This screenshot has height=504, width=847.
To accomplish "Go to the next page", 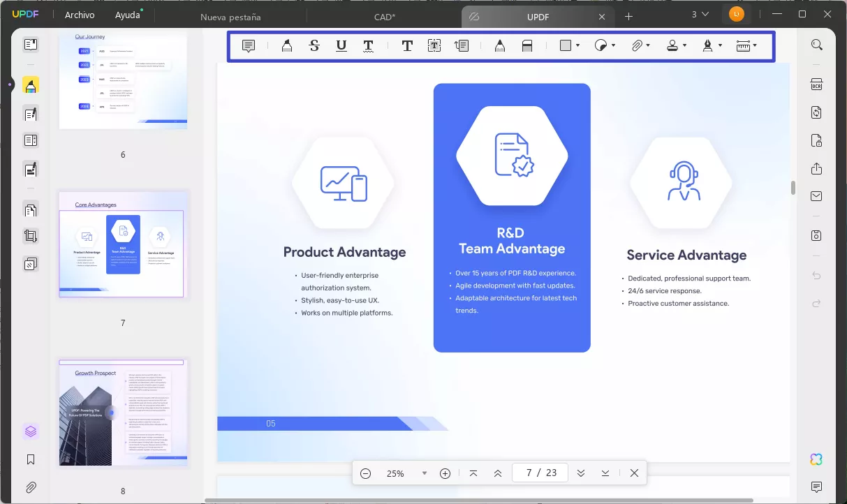I will (581, 473).
